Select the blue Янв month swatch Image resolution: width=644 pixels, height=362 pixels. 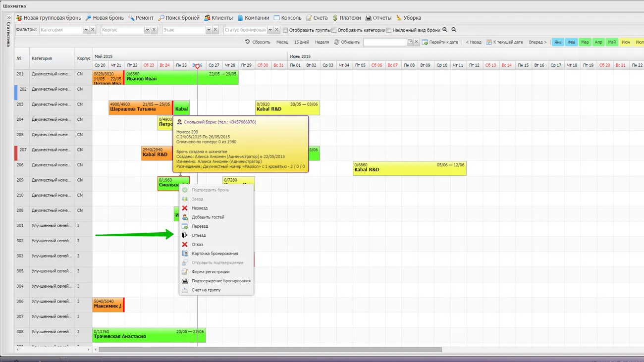click(x=558, y=42)
